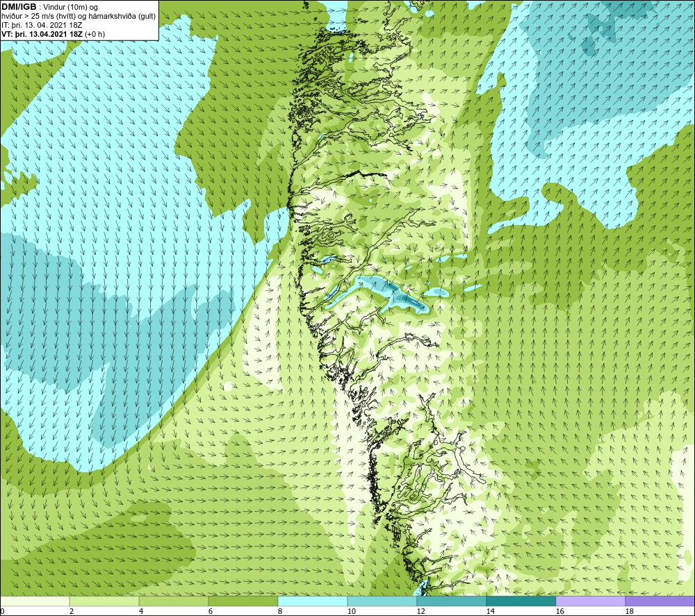The width and height of the screenshot is (695, 616).
Task: Click the '(+0 h)' forecast offset text
Action: 95,34
